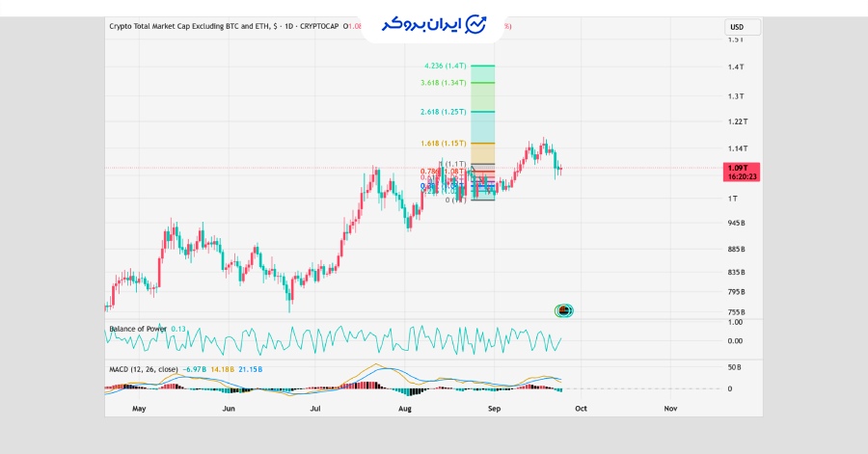This screenshot has height=454, width=868.
Task: Click the Aug label on time axis
Action: pos(405,409)
